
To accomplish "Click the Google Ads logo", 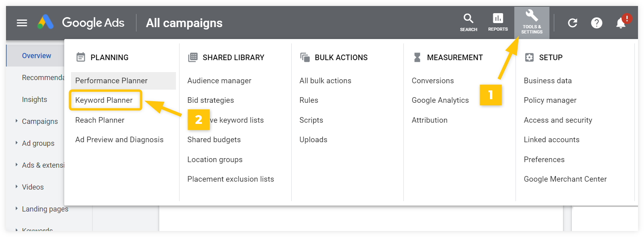I will click(45, 22).
